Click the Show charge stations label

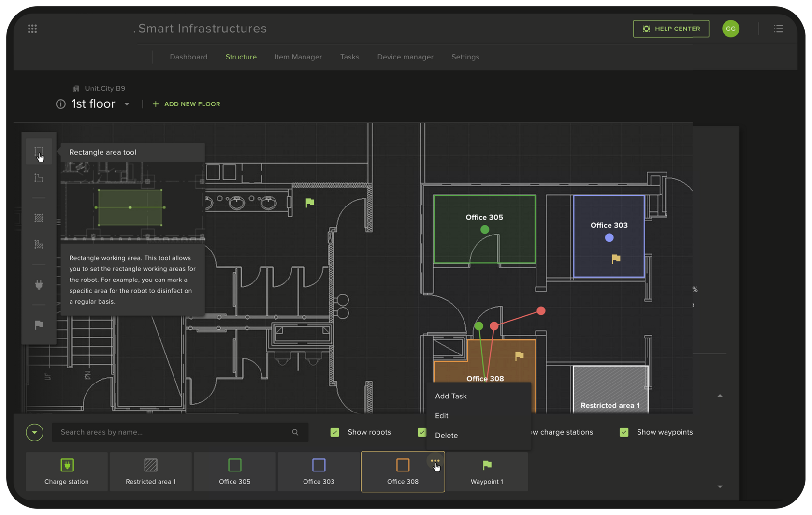coord(562,432)
